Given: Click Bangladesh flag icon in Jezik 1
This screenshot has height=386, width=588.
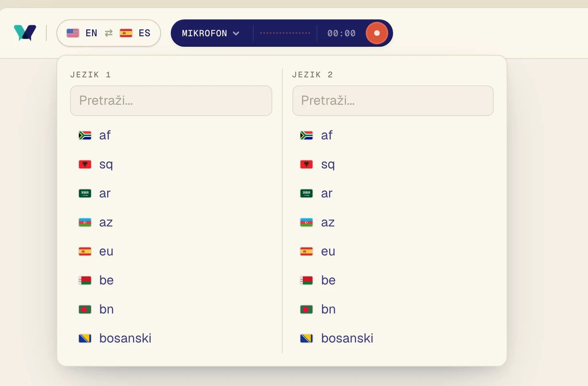Looking at the screenshot, I should click(85, 309).
